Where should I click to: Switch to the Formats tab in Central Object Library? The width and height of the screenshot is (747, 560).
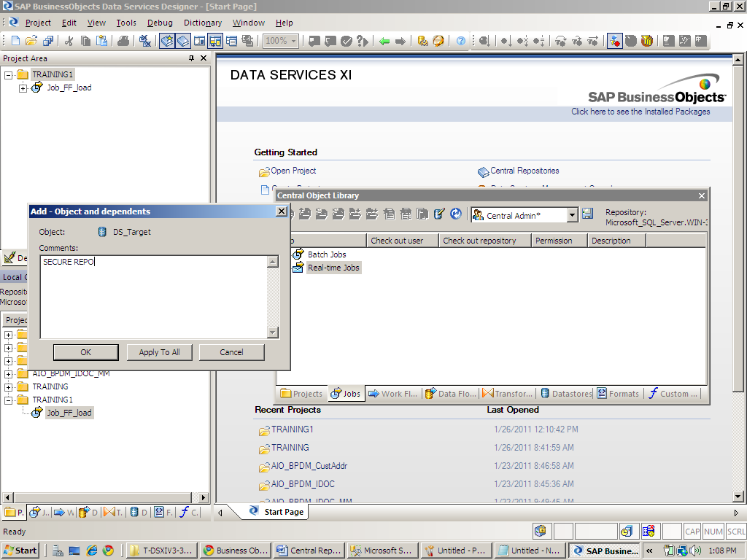point(619,394)
